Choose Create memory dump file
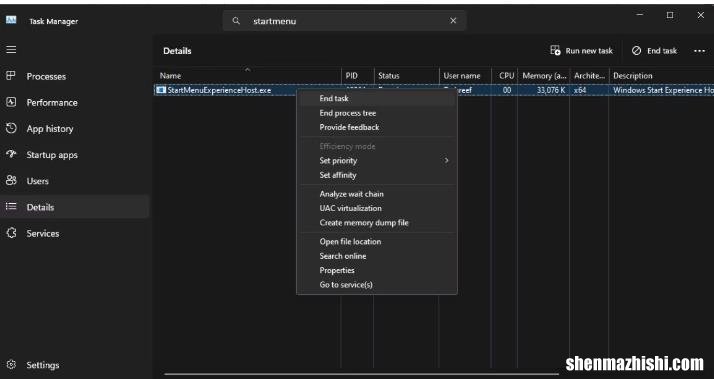 click(377, 223)
